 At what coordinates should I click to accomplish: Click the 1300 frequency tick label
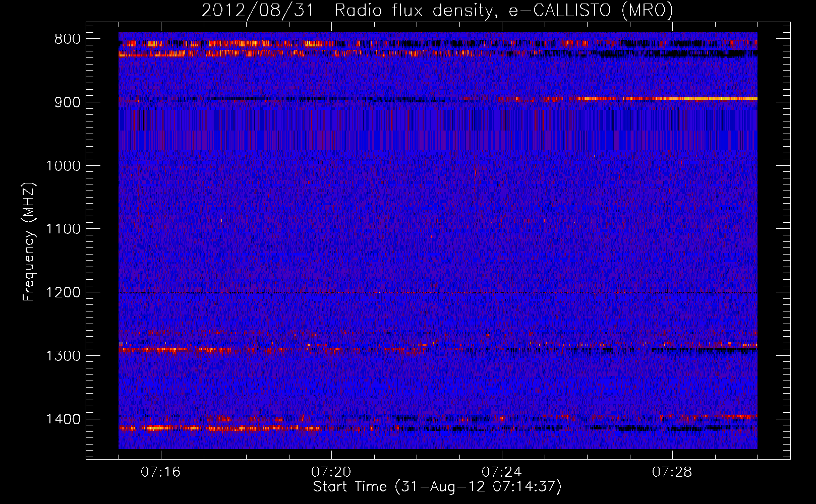coord(63,356)
